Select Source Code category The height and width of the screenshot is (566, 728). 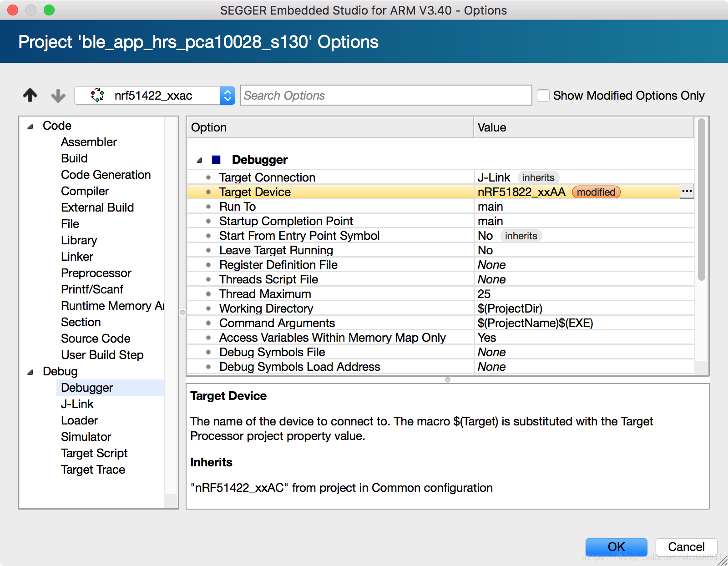96,339
